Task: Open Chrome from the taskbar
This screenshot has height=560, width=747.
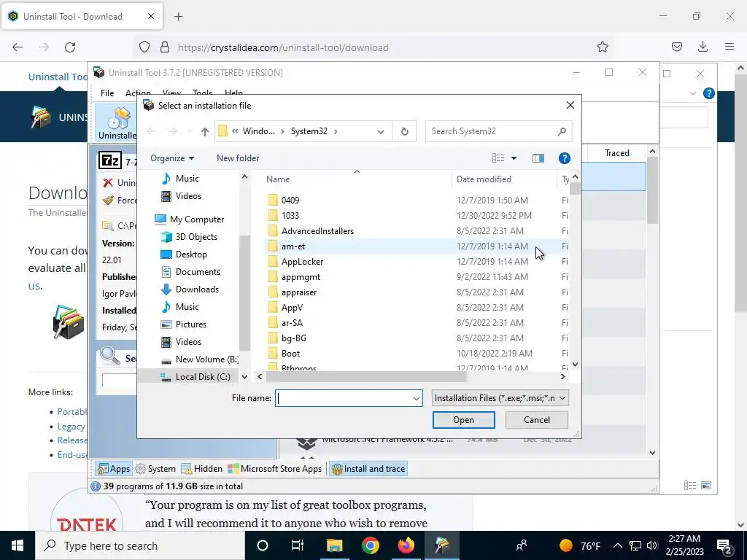Action: 370,545
